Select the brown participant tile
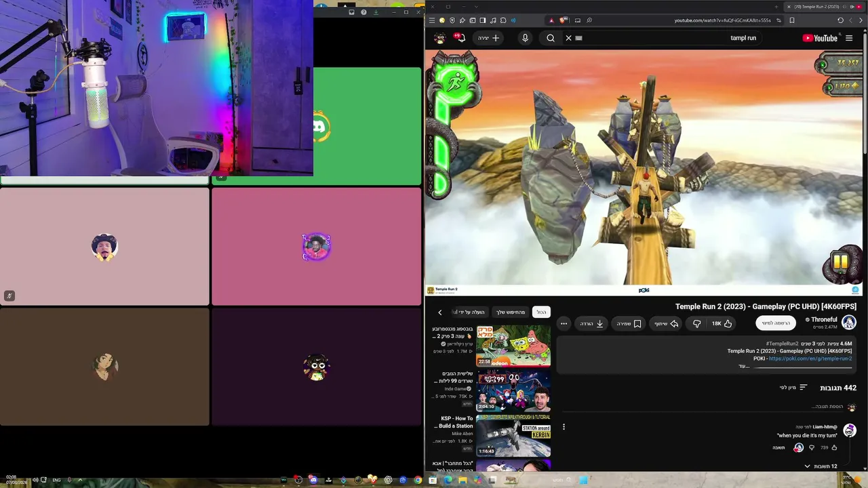 (x=104, y=367)
